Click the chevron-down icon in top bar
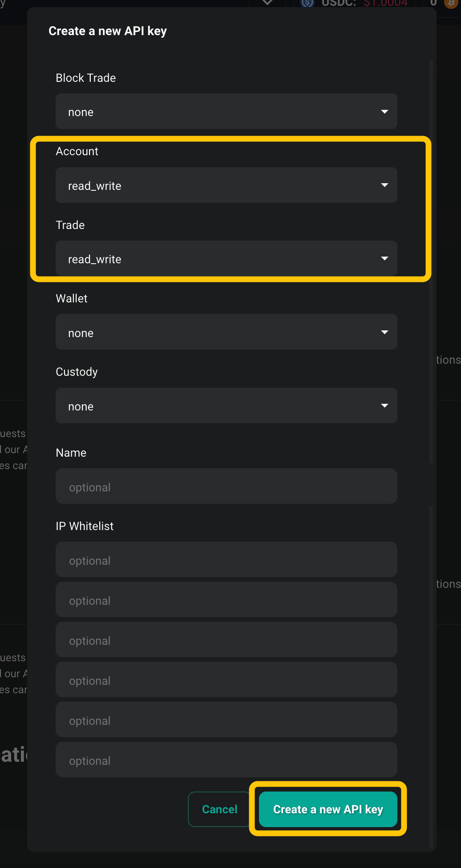The image size is (461, 868). tap(267, 3)
